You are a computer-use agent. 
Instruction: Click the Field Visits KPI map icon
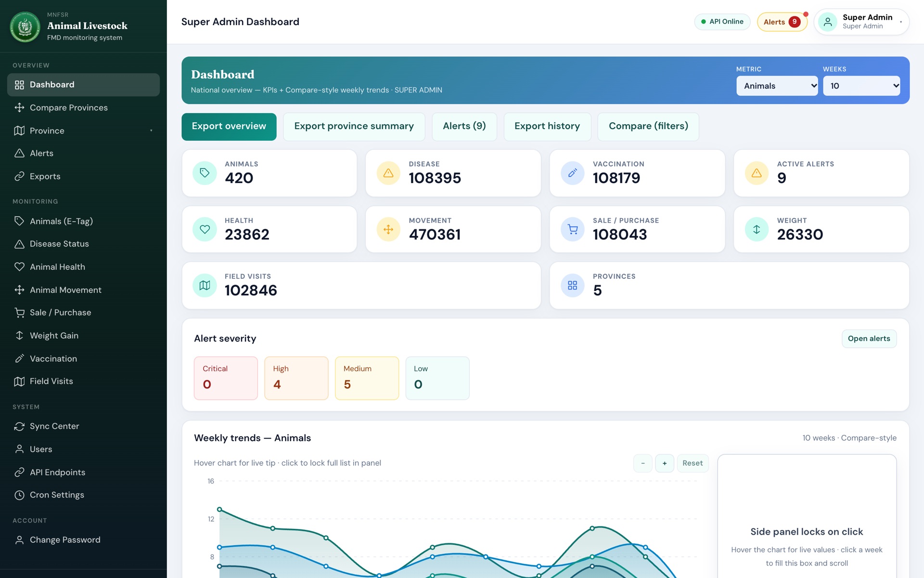(205, 286)
